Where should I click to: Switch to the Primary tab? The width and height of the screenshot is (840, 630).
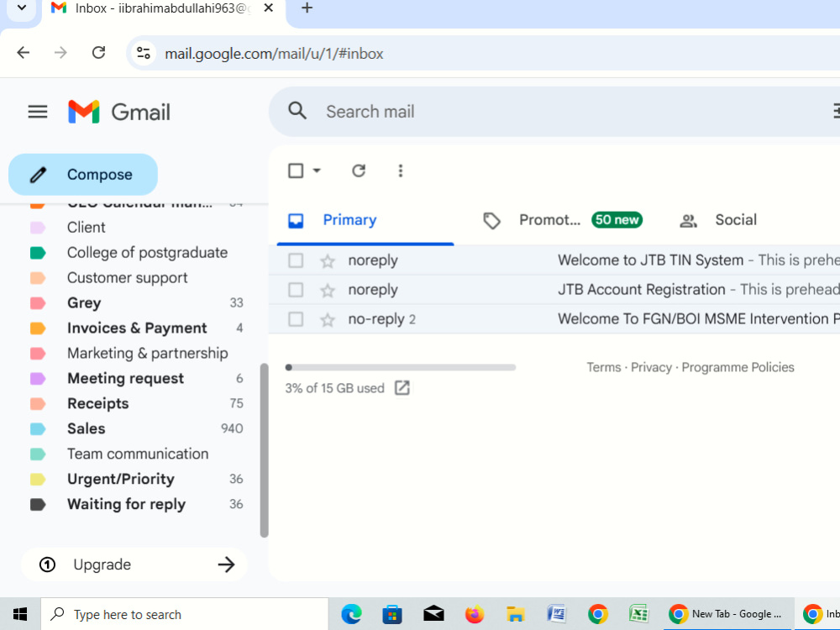pos(365,220)
